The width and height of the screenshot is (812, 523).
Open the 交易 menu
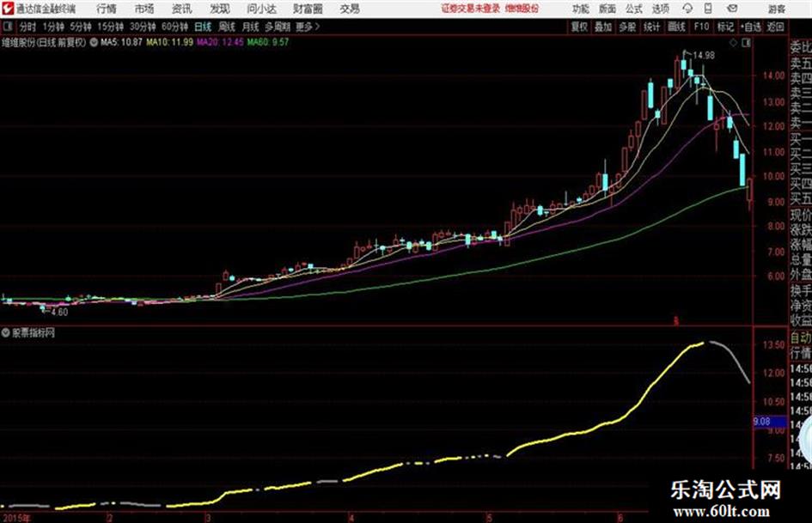pyautogui.click(x=350, y=9)
